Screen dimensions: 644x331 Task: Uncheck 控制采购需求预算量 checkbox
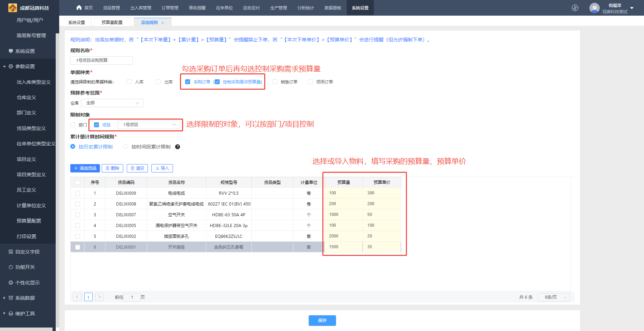[217, 82]
